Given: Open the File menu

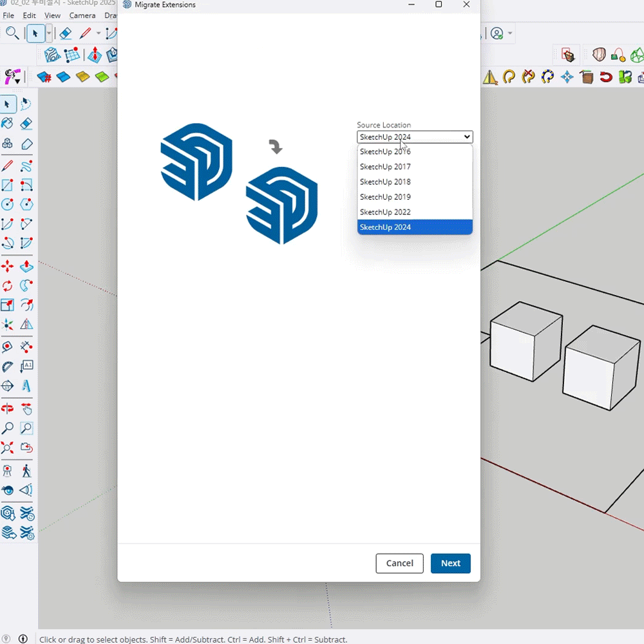Looking at the screenshot, I should click(8, 15).
